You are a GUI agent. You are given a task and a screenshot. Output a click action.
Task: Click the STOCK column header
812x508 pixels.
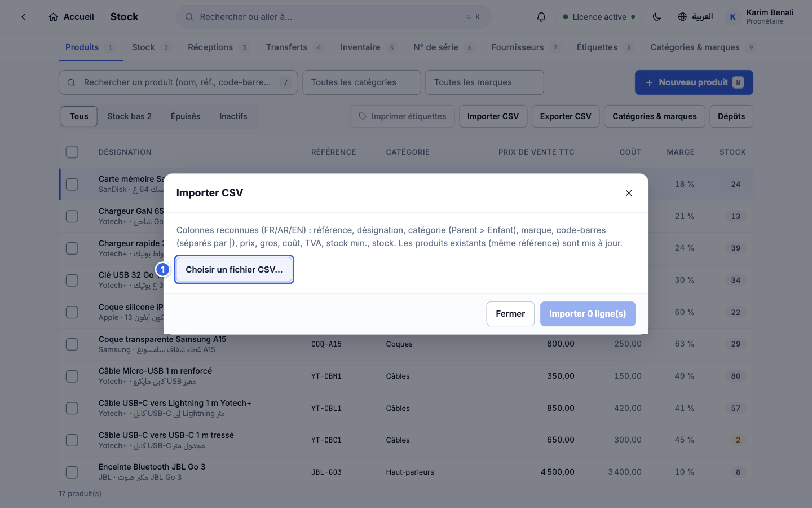click(x=732, y=152)
